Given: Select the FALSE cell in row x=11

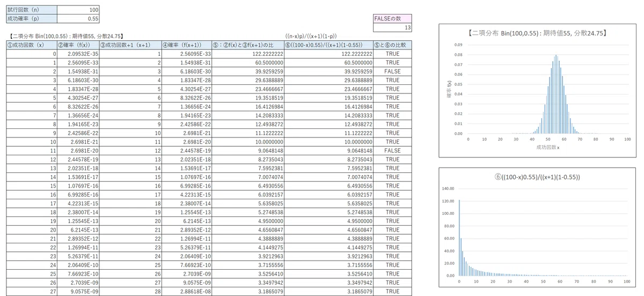Looking at the screenshot, I should (x=392, y=151).
